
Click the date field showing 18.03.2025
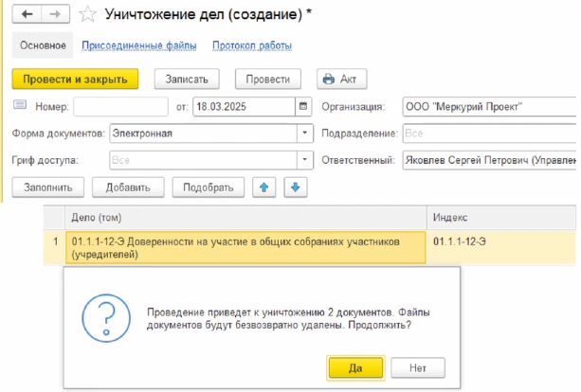(x=244, y=107)
